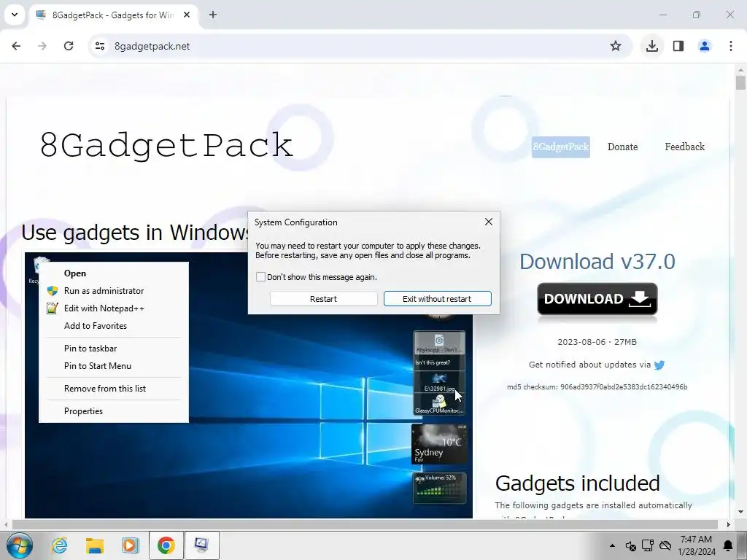Launch Internet Explorer from taskbar
This screenshot has height=560, width=747.
click(x=60, y=545)
